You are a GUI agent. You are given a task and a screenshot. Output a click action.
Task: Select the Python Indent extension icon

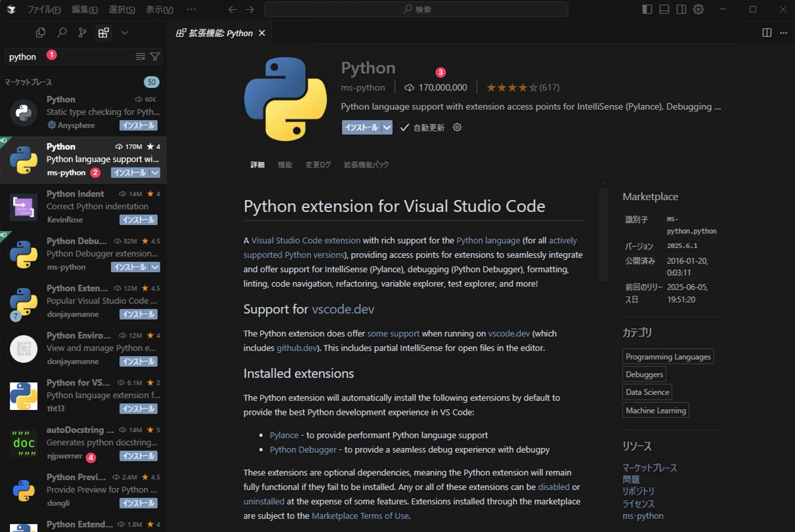(x=23, y=207)
